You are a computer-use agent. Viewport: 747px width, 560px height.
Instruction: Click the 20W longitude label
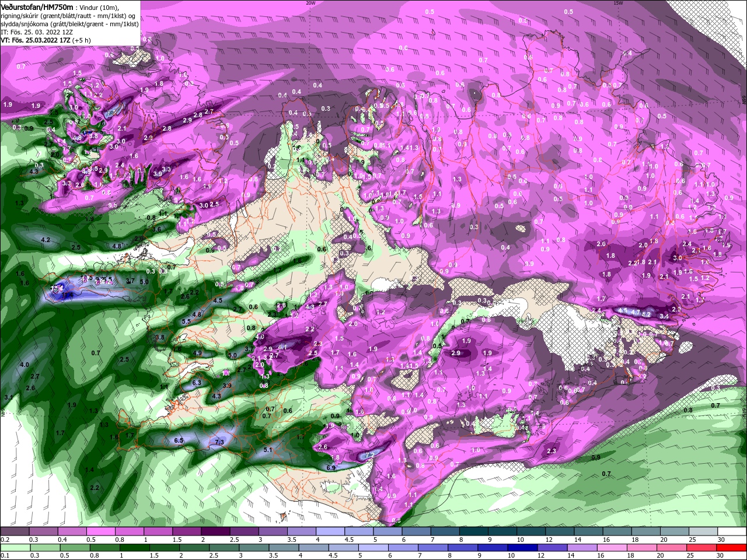310,3
